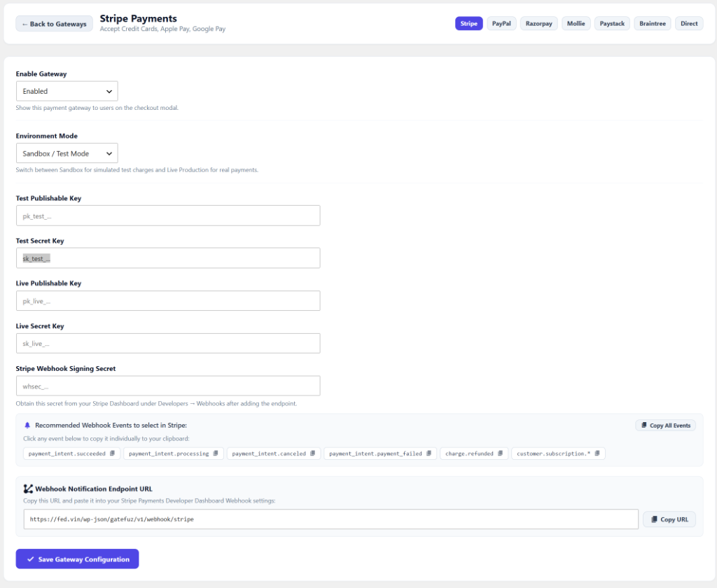Image resolution: width=717 pixels, height=588 pixels.
Task: Copy the payment_intent.succeeded event chip
Action: click(x=72, y=454)
